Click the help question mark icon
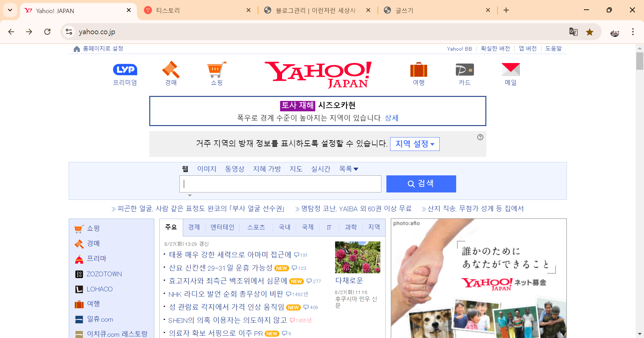This screenshot has height=338, width=644. coord(480,137)
